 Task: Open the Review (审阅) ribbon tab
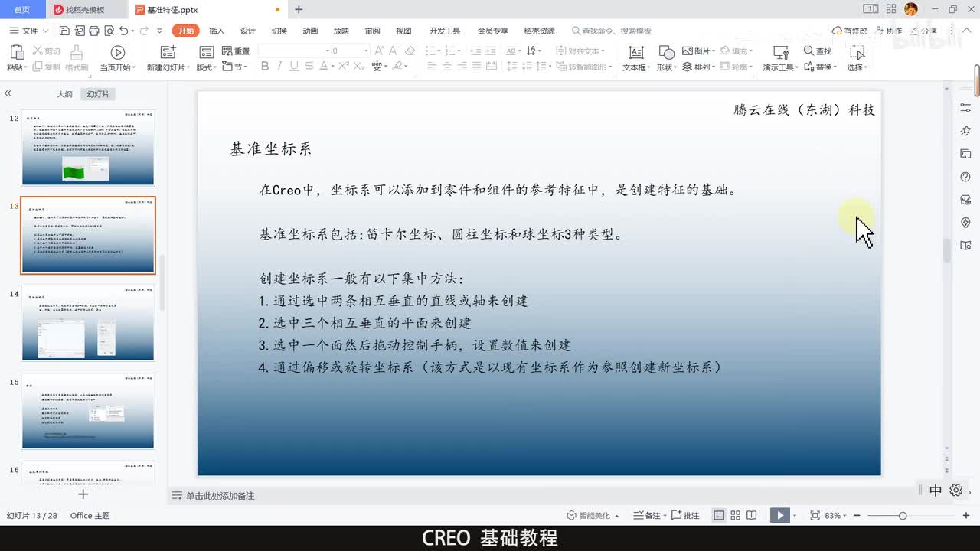(x=372, y=31)
